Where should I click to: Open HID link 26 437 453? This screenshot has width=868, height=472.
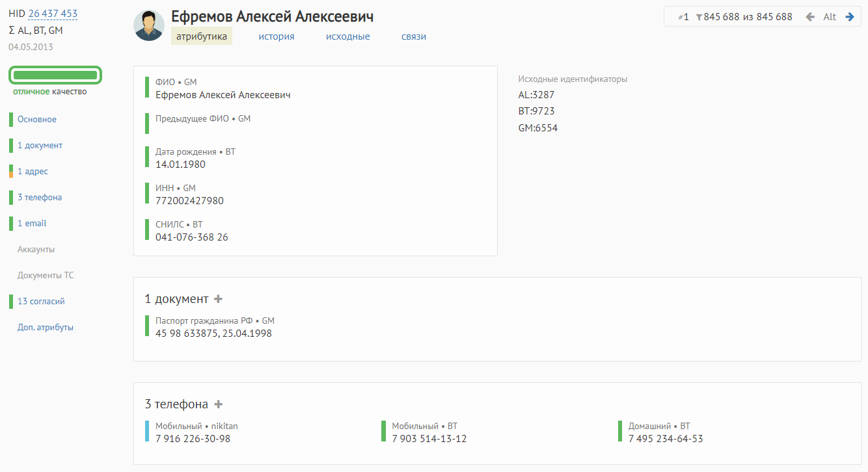(53, 14)
